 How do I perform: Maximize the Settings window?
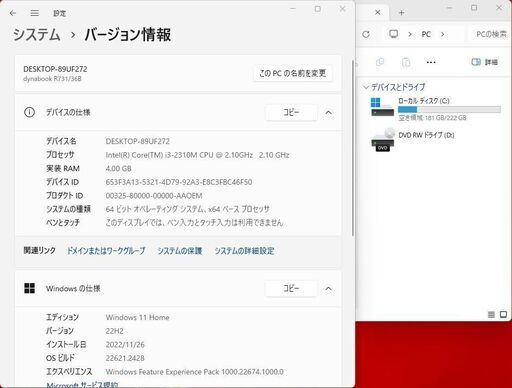[318, 9]
